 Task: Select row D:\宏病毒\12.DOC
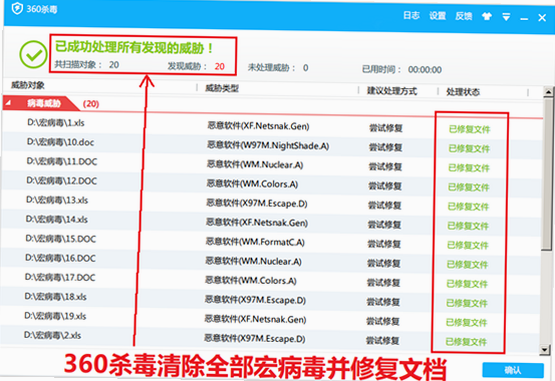[x=271, y=182]
